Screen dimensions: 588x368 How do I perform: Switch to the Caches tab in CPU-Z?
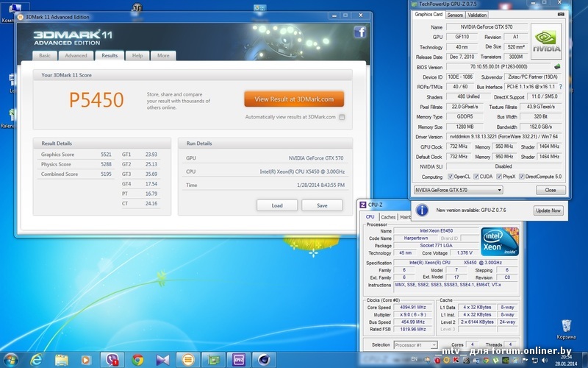coord(388,217)
